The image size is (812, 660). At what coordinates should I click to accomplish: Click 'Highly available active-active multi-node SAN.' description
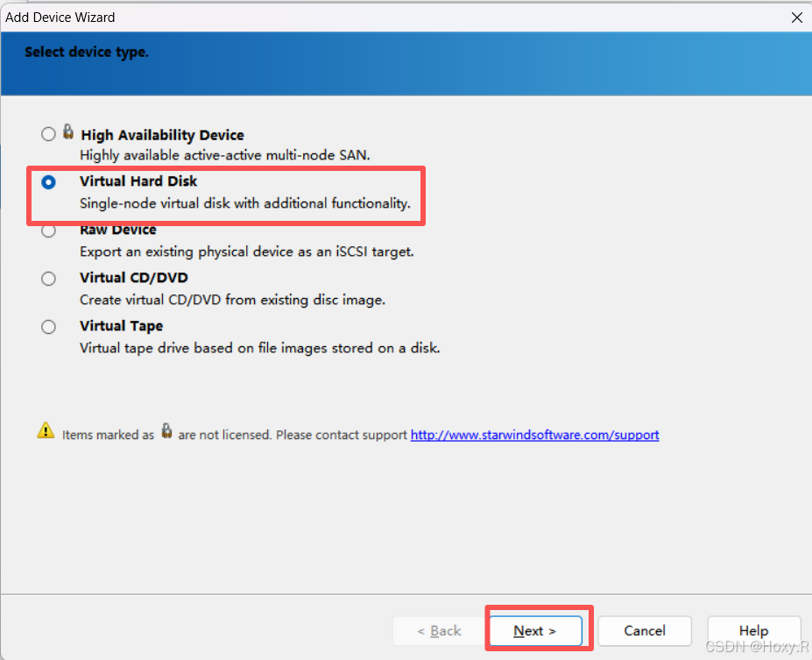pyautogui.click(x=225, y=155)
